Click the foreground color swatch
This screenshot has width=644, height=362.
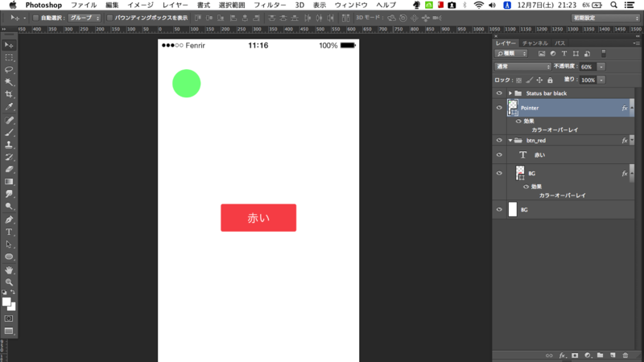6,302
